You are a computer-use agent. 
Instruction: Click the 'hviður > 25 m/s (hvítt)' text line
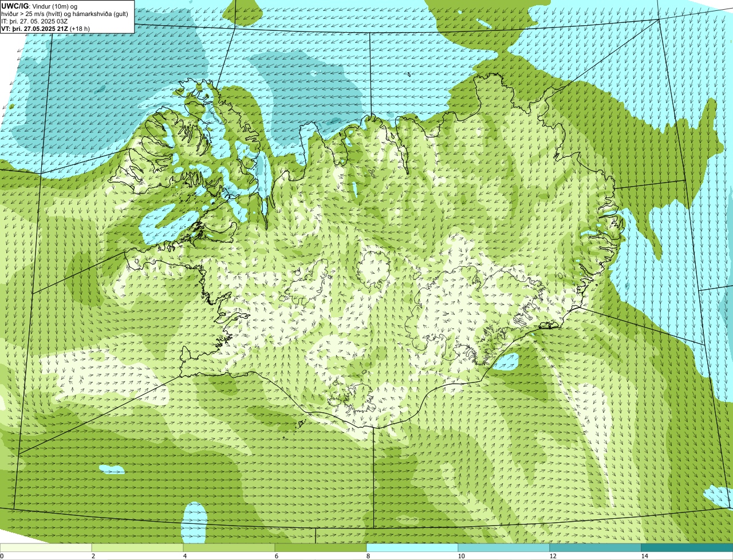[x=65, y=14]
